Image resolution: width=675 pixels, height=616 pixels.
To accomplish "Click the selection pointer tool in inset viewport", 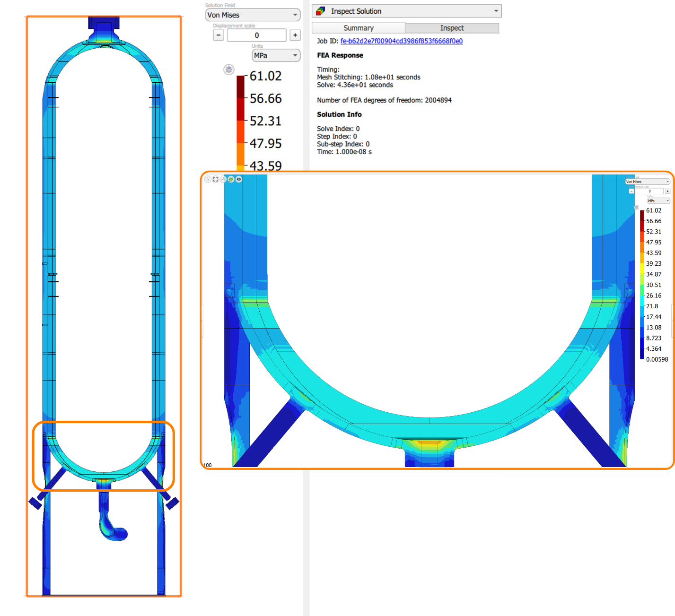I will pos(208,179).
